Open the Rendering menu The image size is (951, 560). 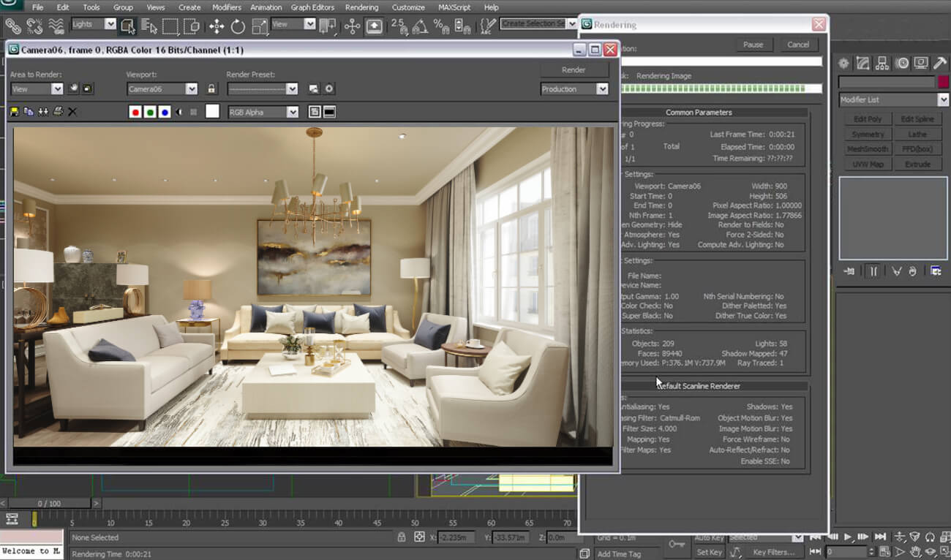(x=361, y=7)
